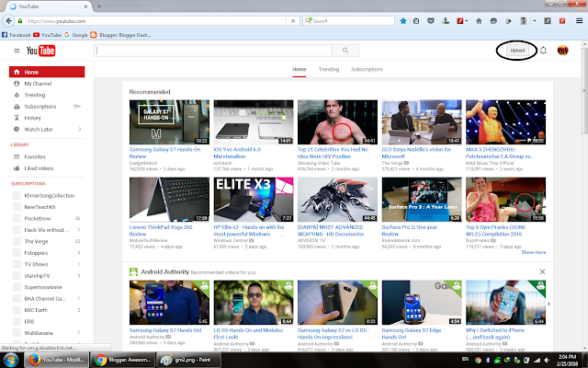Select Home in the sidebar

[47, 72]
